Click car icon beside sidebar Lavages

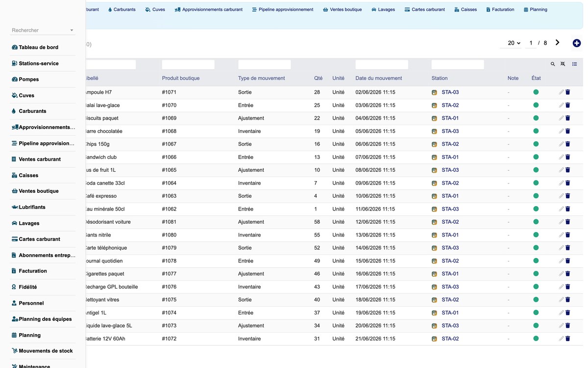tap(15, 223)
